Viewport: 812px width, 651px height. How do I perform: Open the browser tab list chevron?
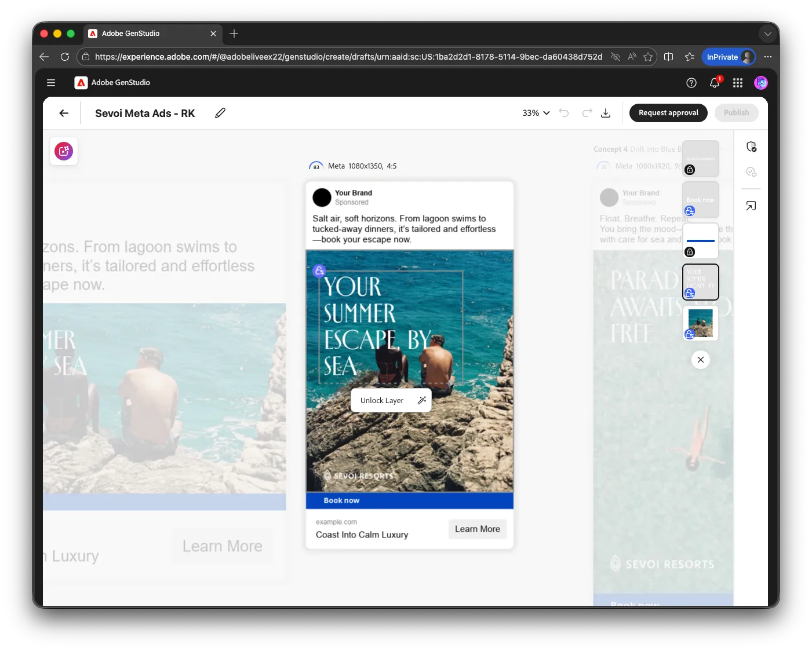point(768,34)
